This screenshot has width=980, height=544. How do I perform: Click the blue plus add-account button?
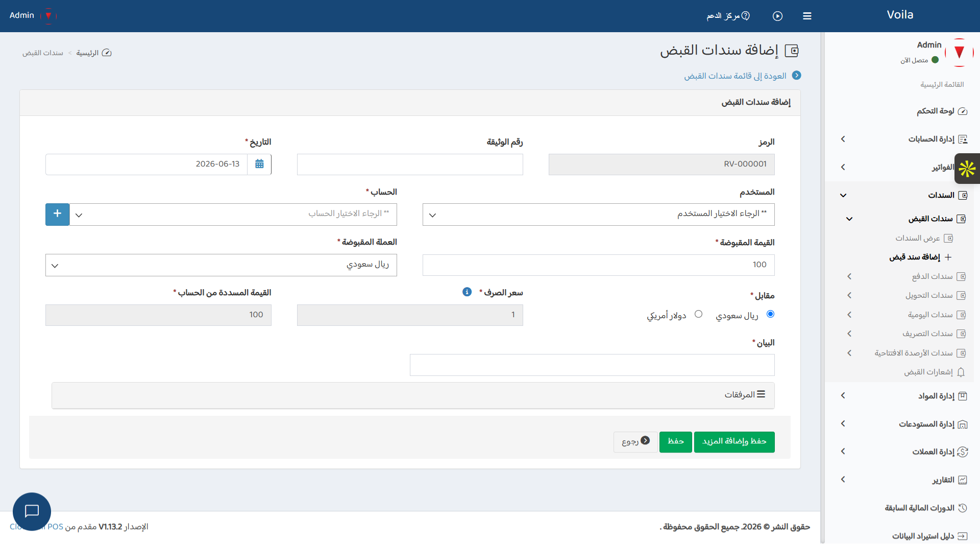(x=57, y=214)
